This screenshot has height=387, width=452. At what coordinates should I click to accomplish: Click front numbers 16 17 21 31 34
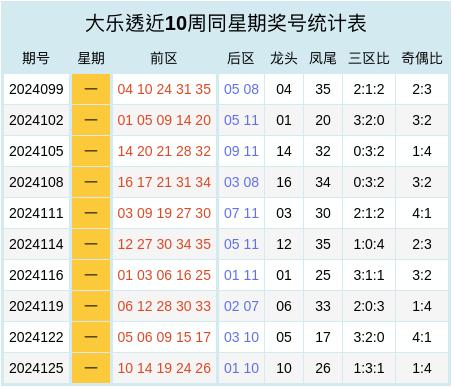point(164,182)
